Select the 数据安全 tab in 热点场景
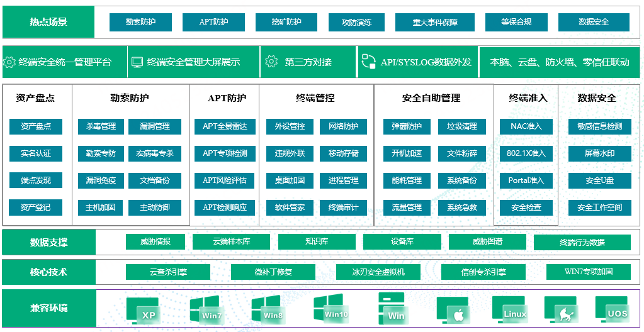The height and width of the screenshot is (332, 644). click(x=594, y=22)
